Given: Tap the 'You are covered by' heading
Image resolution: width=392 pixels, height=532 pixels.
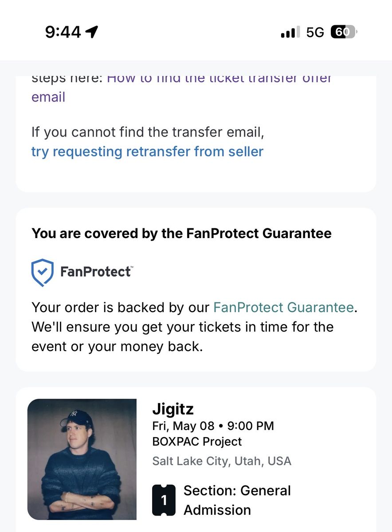Looking at the screenshot, I should 181,233.
